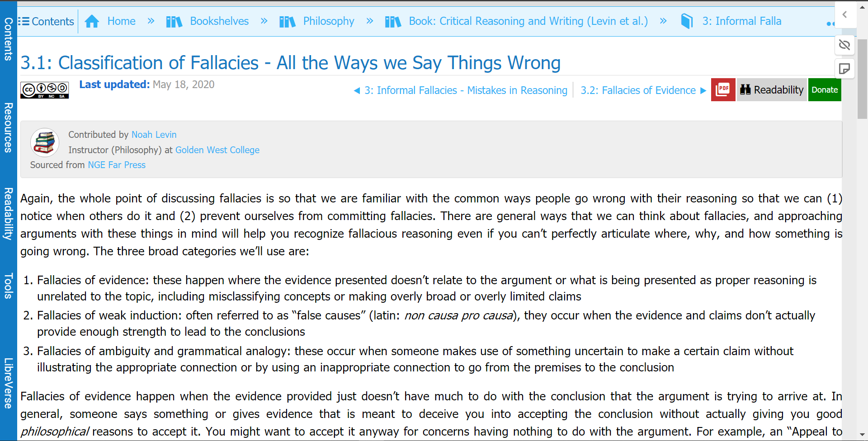
Task: Click the stacked books author avatar
Action: tap(44, 142)
